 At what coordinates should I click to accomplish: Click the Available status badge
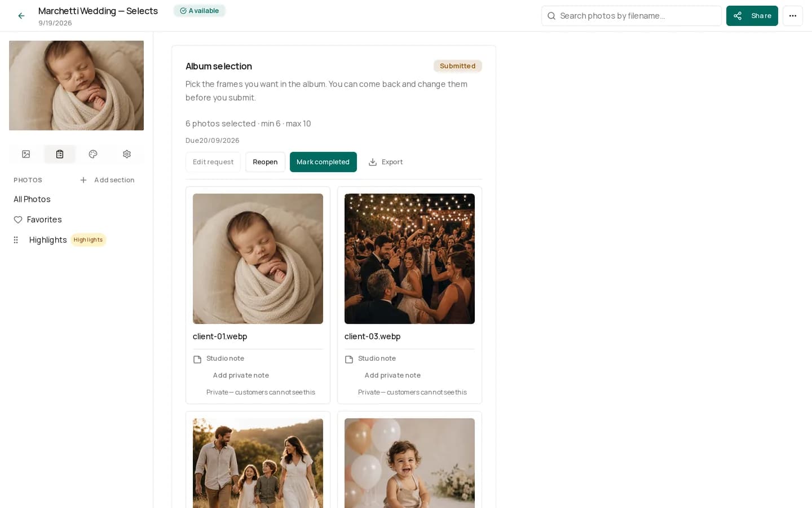(x=200, y=11)
